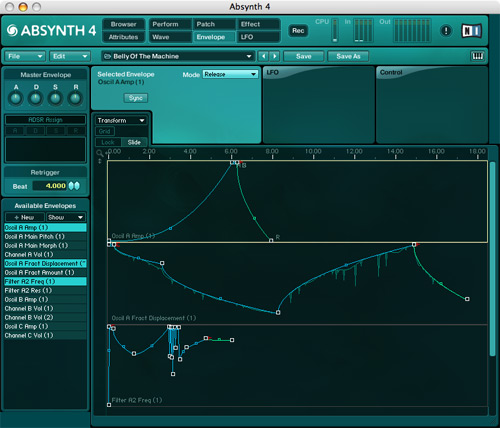Image resolution: width=500 pixels, height=428 pixels.
Task: Click the vertical zoom arrows icon
Action: [99, 161]
